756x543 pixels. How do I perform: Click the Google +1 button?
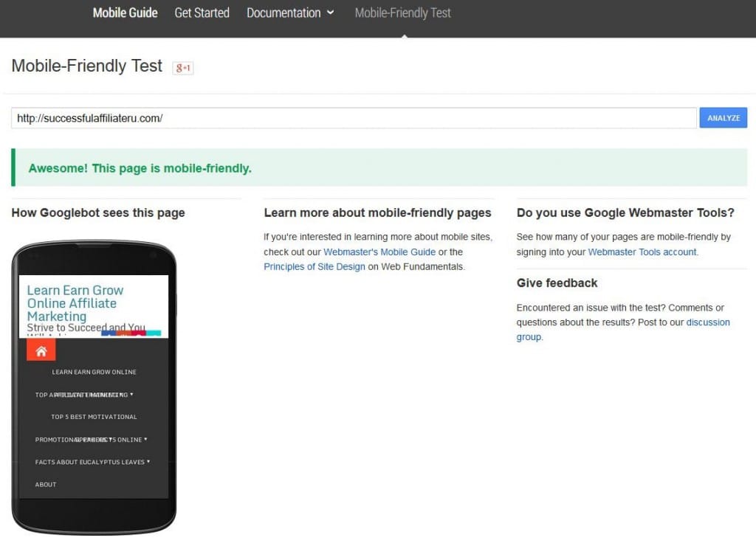point(182,68)
